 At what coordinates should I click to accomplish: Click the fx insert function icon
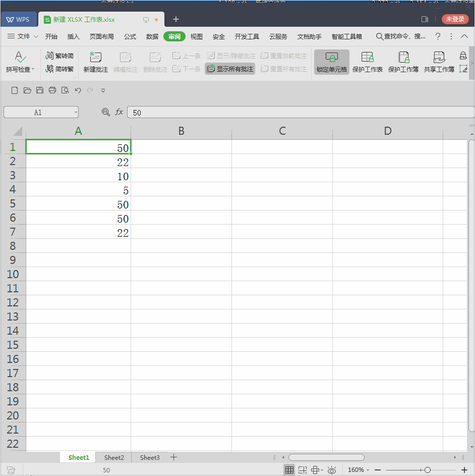pos(119,112)
